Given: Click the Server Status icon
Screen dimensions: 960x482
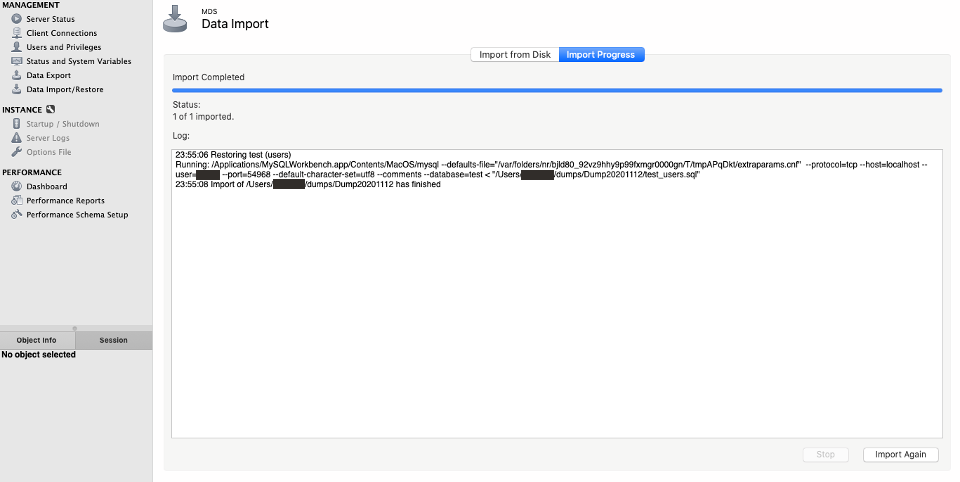Looking at the screenshot, I should point(16,19).
